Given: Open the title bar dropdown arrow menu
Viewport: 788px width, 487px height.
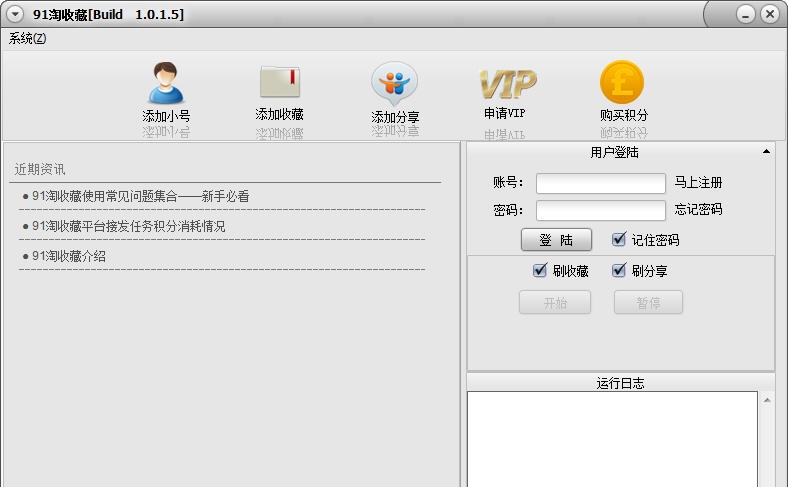Looking at the screenshot, I should click(15, 14).
